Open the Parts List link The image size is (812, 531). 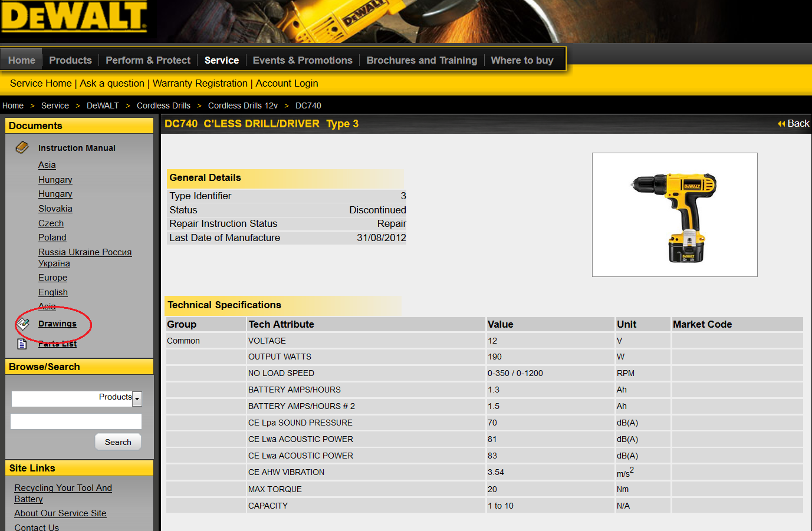pyautogui.click(x=57, y=344)
